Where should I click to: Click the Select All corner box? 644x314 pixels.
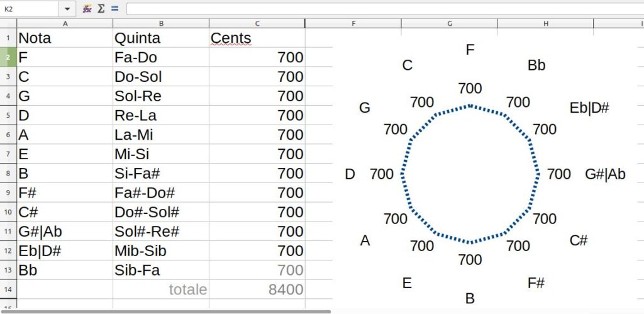[8, 23]
